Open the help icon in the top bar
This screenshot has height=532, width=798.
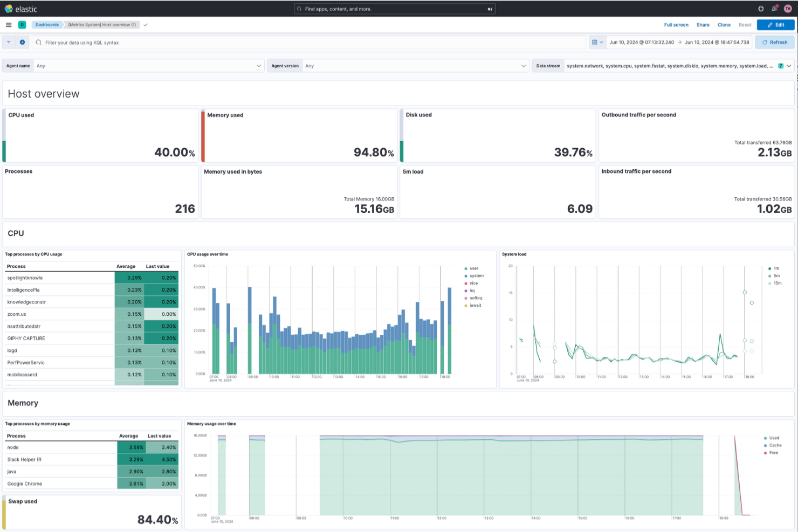[760, 8]
